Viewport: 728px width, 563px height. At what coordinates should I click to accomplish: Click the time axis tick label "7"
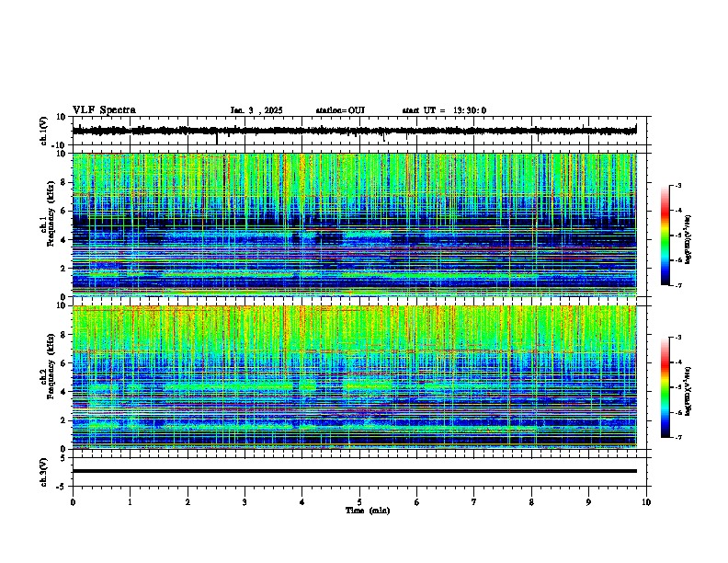[x=474, y=502]
